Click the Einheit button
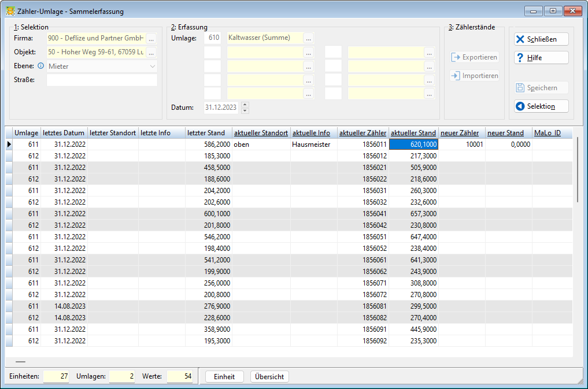The width and height of the screenshot is (588, 389). pos(224,377)
